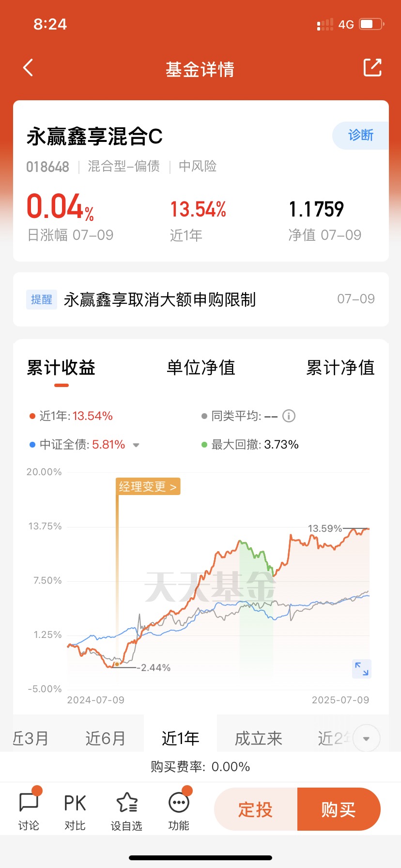The image size is (401, 868).
Task: Select the 近6月 time range
Action: click(x=106, y=739)
